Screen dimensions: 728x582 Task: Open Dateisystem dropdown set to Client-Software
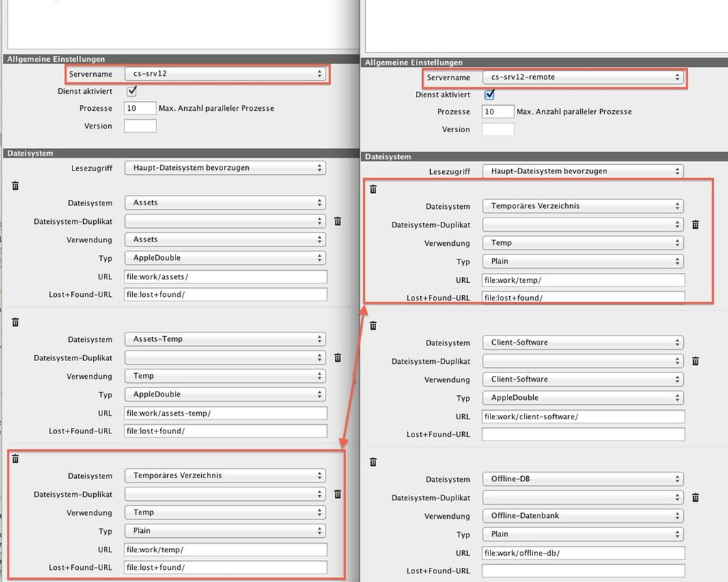583,343
